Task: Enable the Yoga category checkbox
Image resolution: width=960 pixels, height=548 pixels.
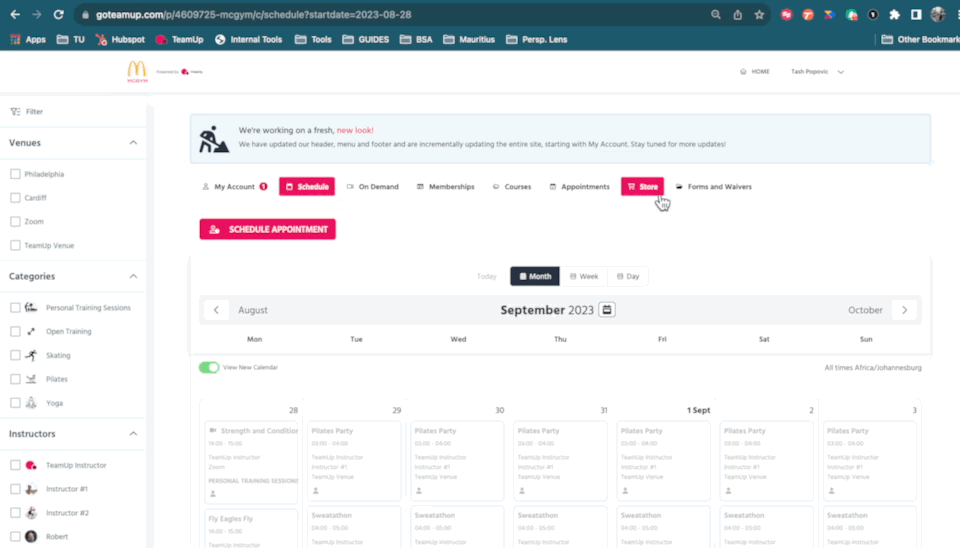Action: click(x=15, y=403)
